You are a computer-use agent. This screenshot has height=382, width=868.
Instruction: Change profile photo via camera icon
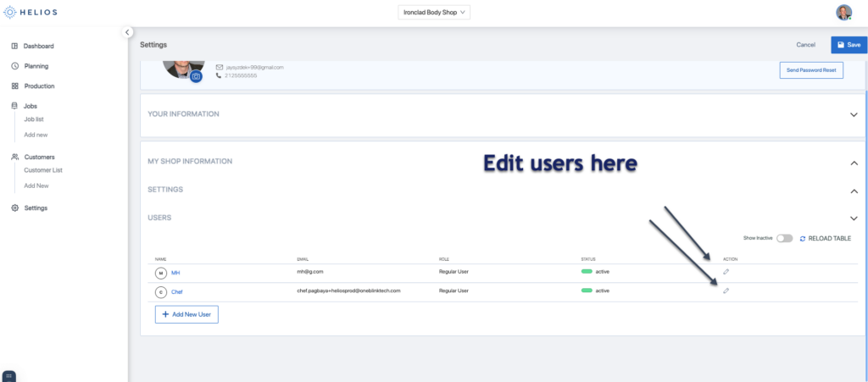pos(196,76)
